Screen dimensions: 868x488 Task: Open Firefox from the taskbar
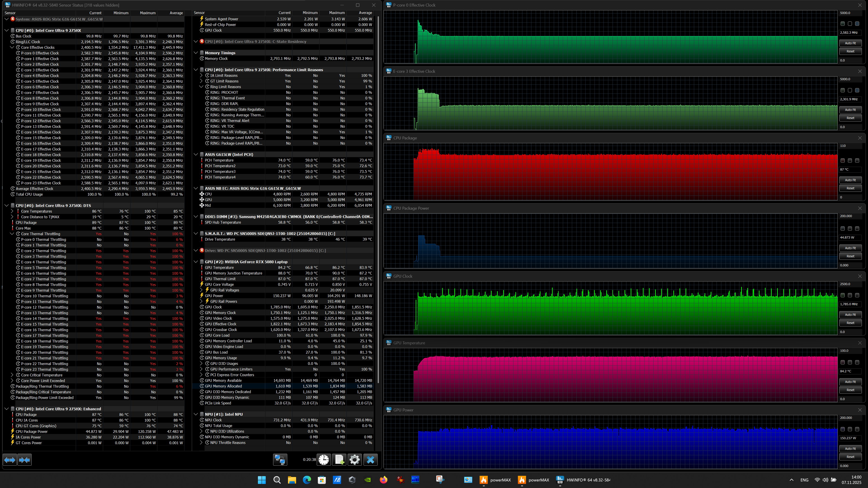pyautogui.click(x=383, y=480)
